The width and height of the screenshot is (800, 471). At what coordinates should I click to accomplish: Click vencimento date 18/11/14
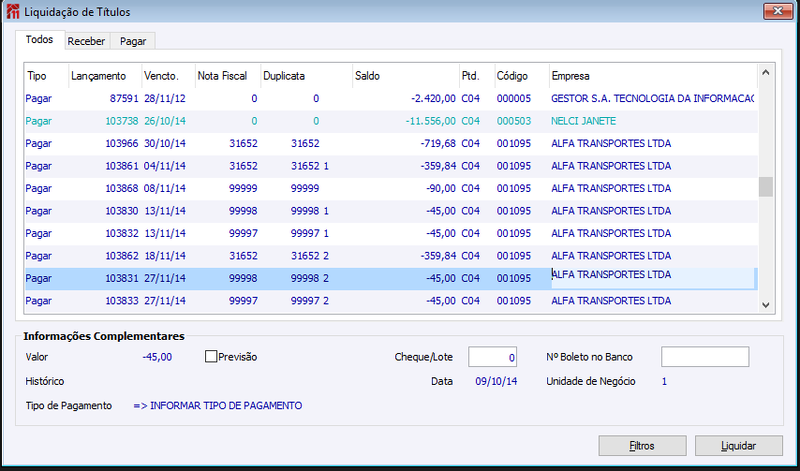164,256
